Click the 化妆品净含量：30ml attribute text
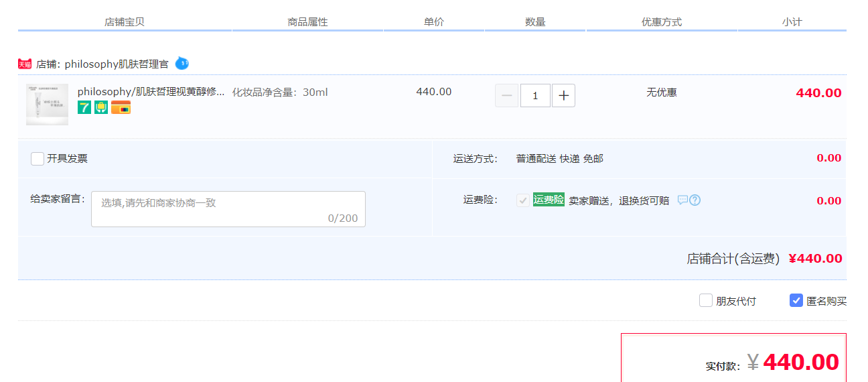Viewport: 868px width, 382px height. (x=280, y=92)
